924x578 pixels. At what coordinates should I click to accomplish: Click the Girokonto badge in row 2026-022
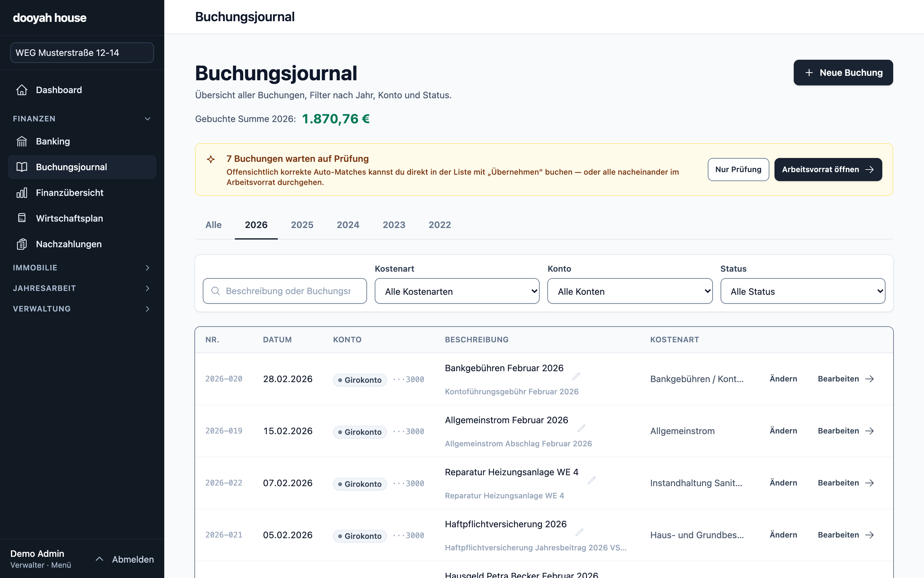click(x=360, y=484)
